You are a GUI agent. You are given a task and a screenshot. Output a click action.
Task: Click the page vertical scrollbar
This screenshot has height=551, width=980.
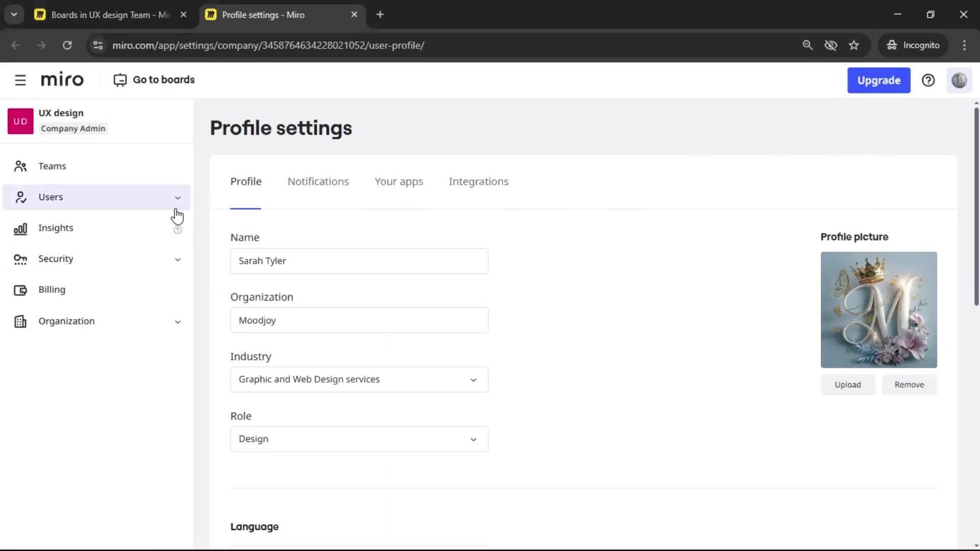[976, 207]
